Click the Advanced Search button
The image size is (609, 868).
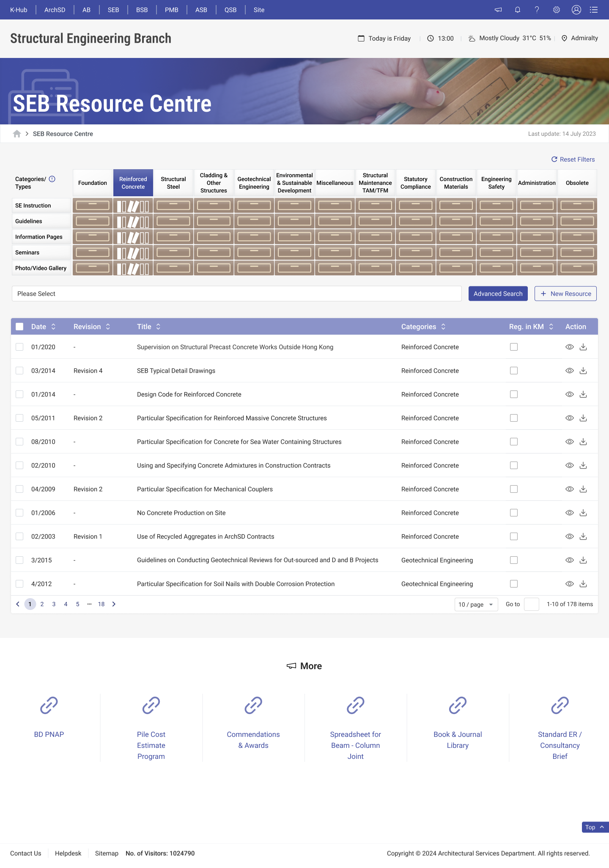click(498, 294)
